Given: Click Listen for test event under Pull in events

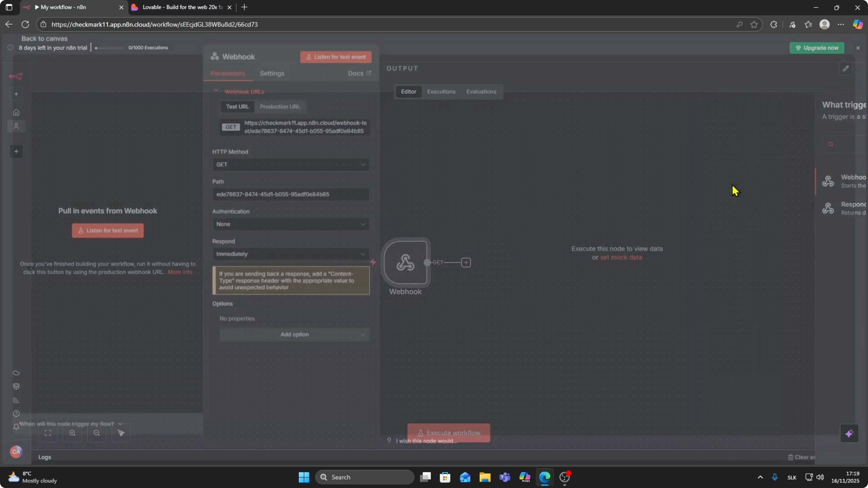Looking at the screenshot, I should (x=108, y=231).
